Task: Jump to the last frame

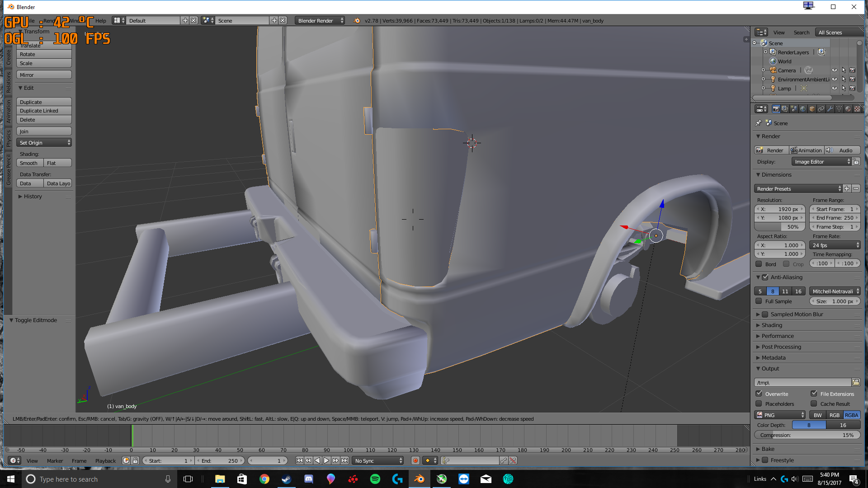Action: tap(344, 460)
